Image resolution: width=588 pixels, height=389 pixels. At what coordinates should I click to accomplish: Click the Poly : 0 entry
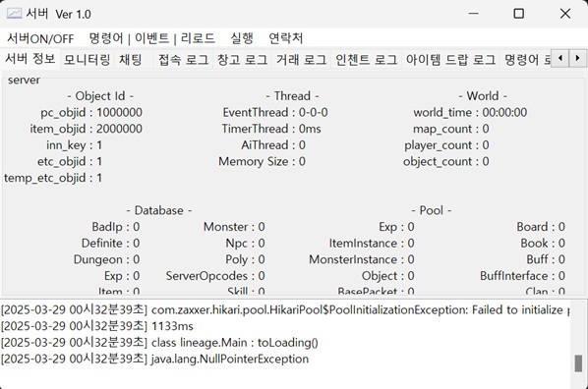click(245, 259)
